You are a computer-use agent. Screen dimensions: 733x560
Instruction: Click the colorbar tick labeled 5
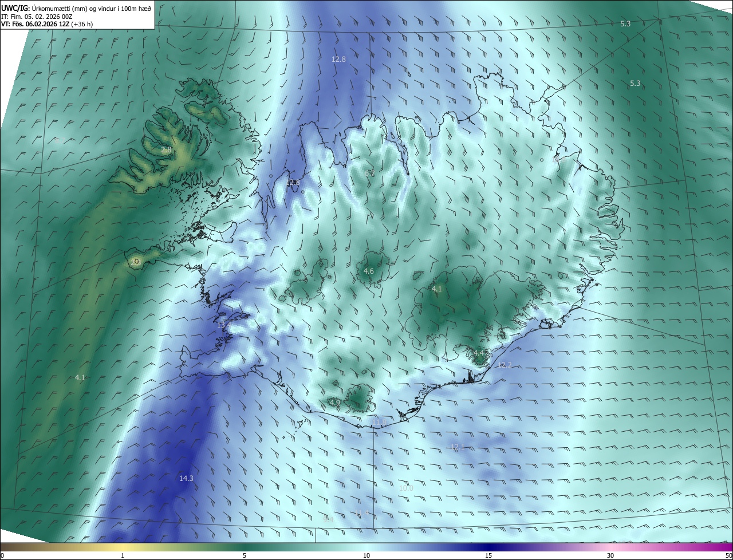point(245,556)
